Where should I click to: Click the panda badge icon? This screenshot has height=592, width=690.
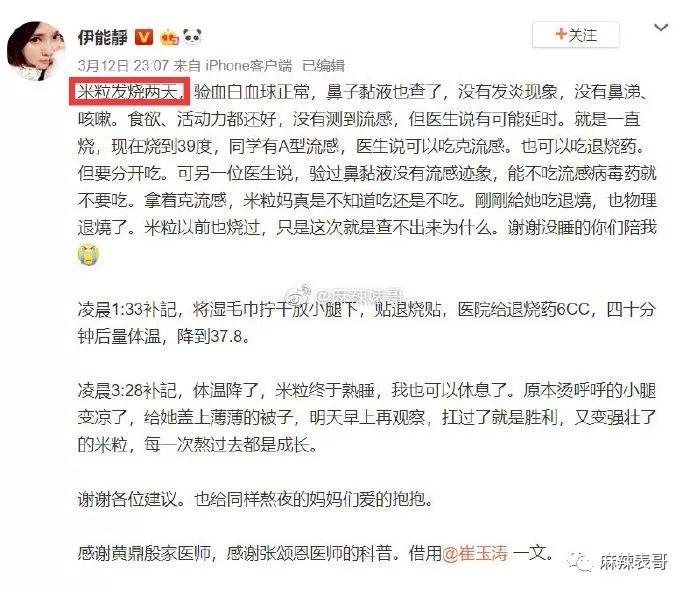tap(192, 37)
